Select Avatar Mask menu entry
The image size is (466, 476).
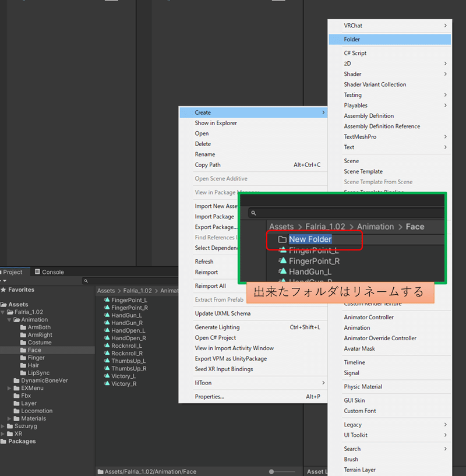[390, 348]
